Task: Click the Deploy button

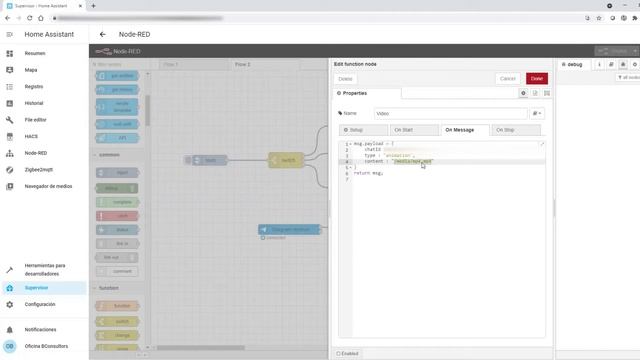Action: 613,51
